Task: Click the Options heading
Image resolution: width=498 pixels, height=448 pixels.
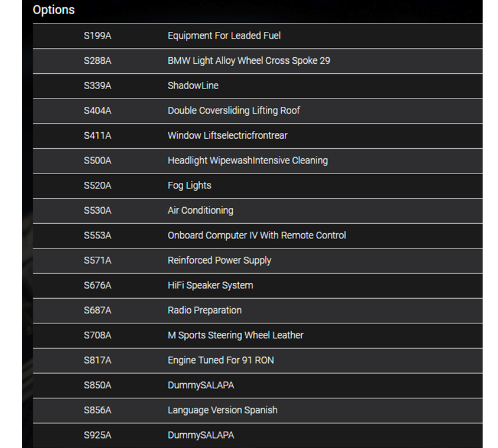Action: (x=54, y=10)
